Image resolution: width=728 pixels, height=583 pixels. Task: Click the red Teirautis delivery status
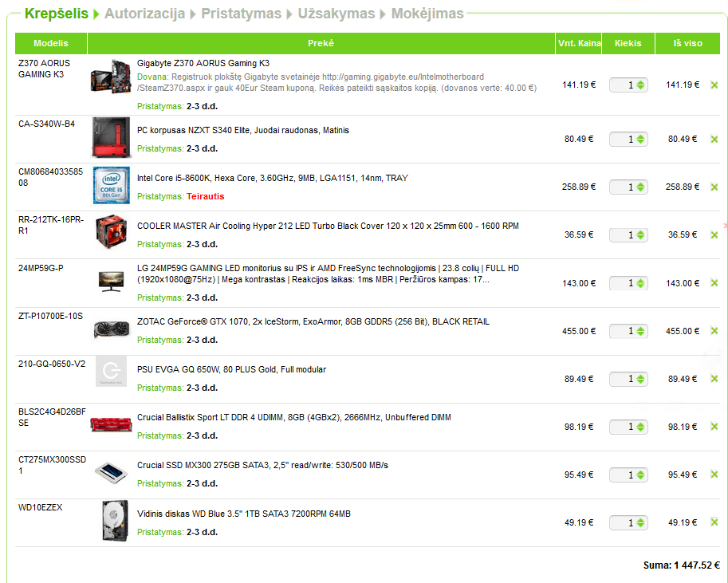coord(205,196)
